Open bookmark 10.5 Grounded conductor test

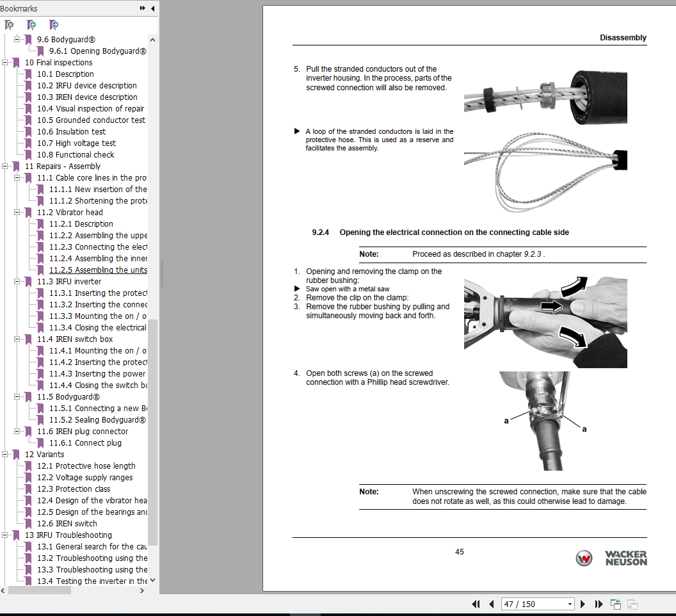[x=91, y=120]
